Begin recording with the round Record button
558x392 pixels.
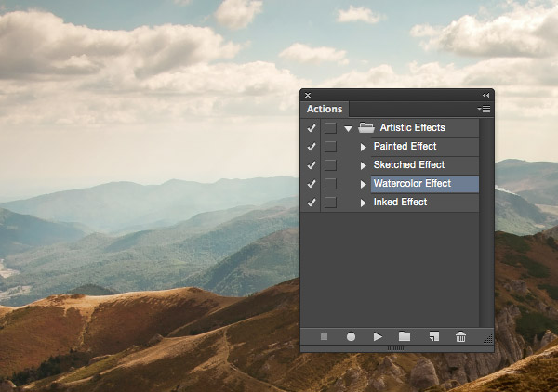tap(351, 336)
